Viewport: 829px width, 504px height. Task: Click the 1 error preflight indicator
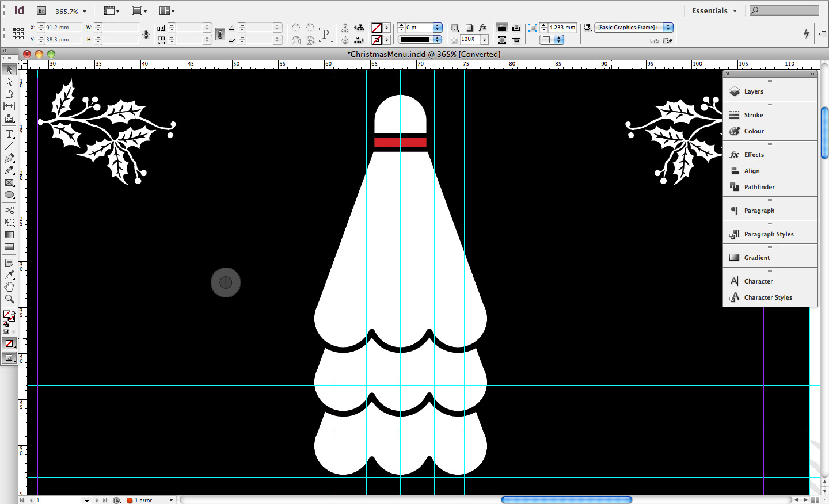(139, 501)
